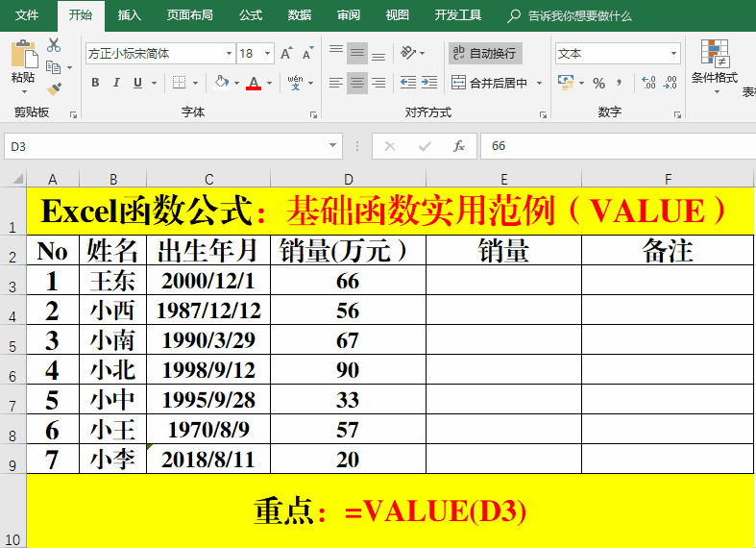Open the cell borders icon
The width and height of the screenshot is (756, 548).
coord(179,83)
